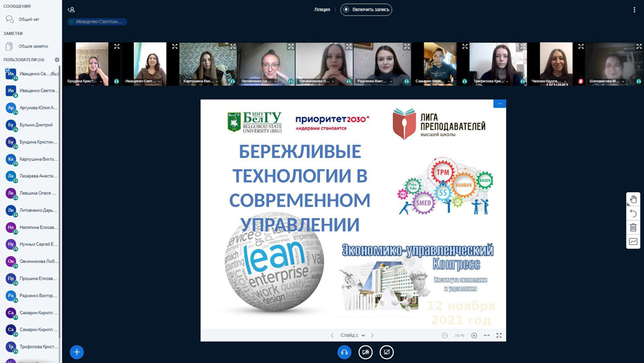Clear all annotations with the trash icon
Screen dimensions: 644x363
tap(633, 228)
